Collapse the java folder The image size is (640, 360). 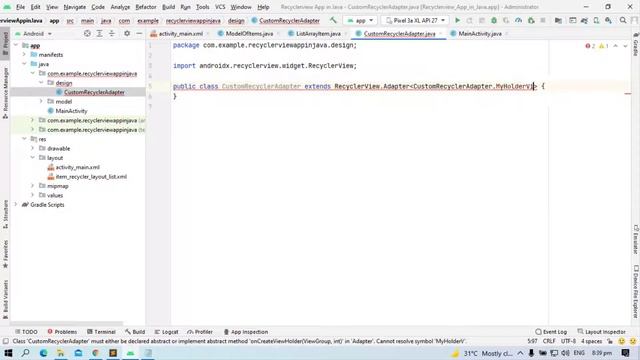pos(24,64)
